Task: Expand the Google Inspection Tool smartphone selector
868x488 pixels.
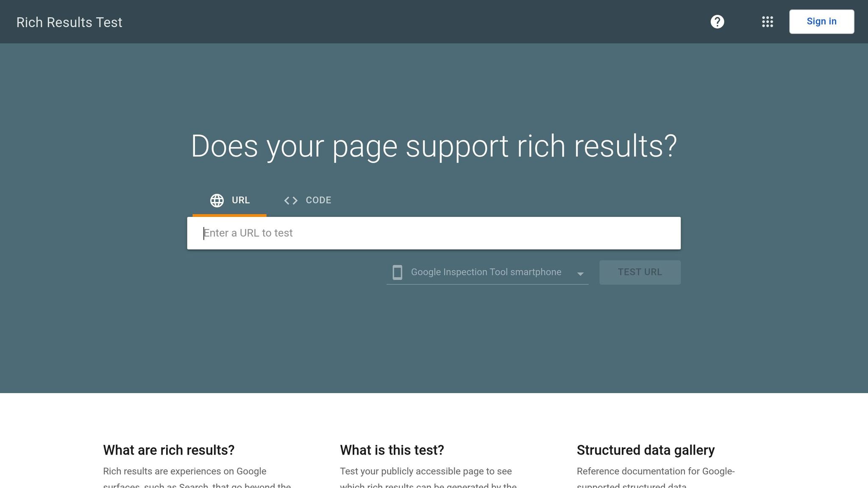Action: click(x=486, y=272)
